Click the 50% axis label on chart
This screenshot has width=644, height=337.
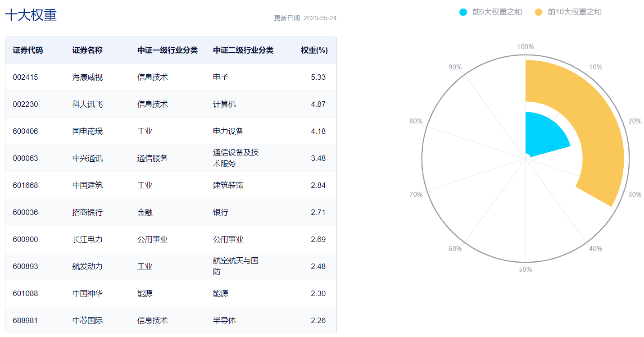pos(526,269)
